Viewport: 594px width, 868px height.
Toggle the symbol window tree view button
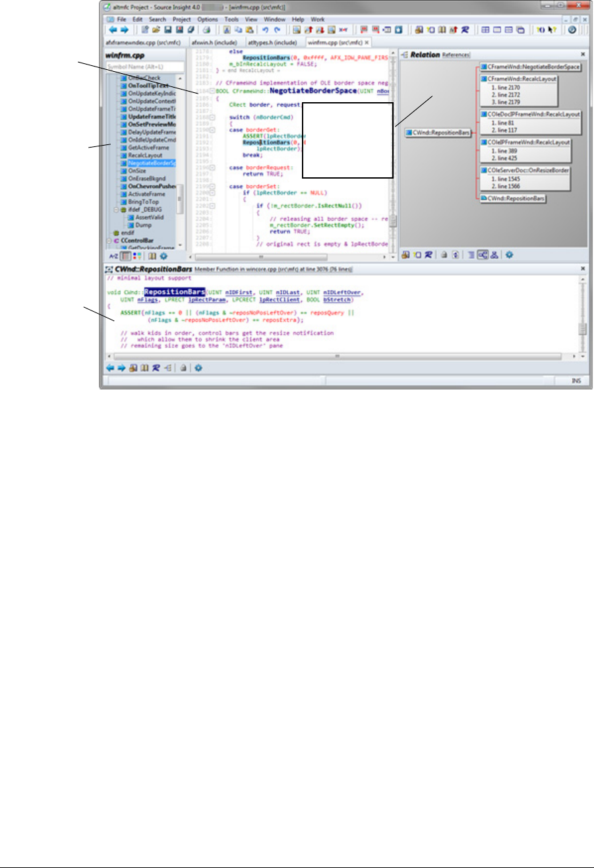125,256
